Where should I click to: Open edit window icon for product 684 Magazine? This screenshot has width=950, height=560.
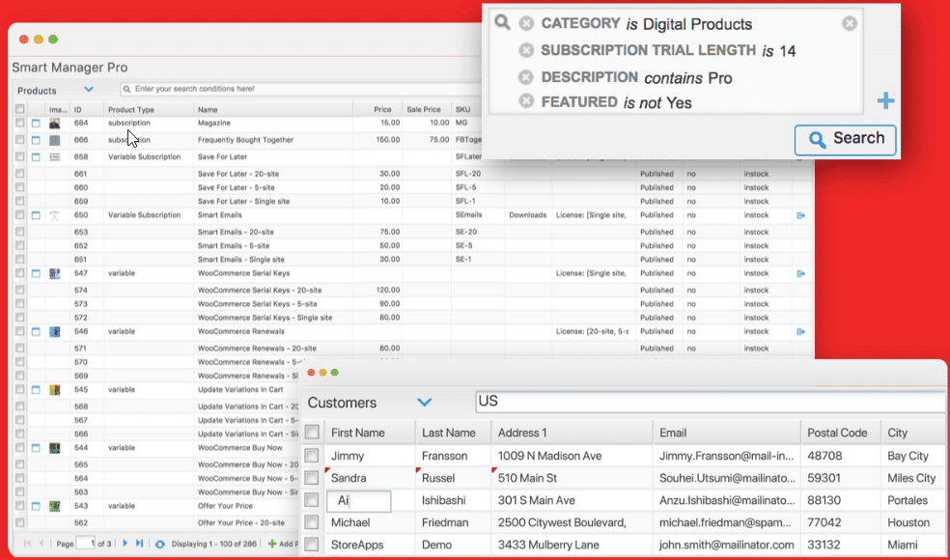pos(36,123)
